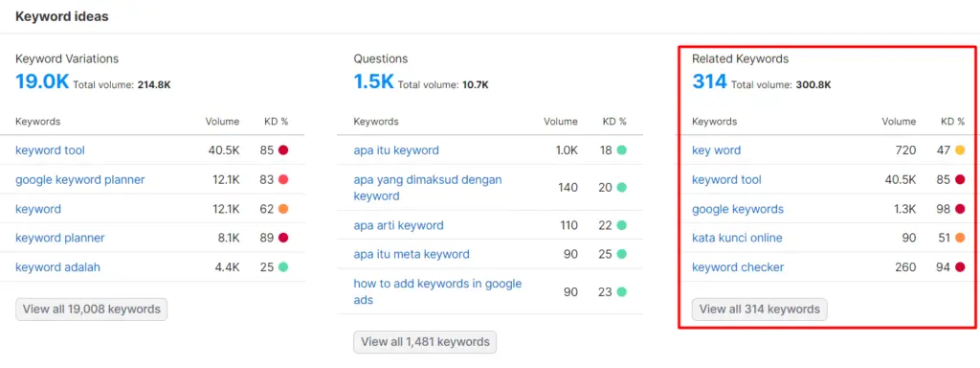Click the 314 Related Keywords count

click(x=709, y=81)
